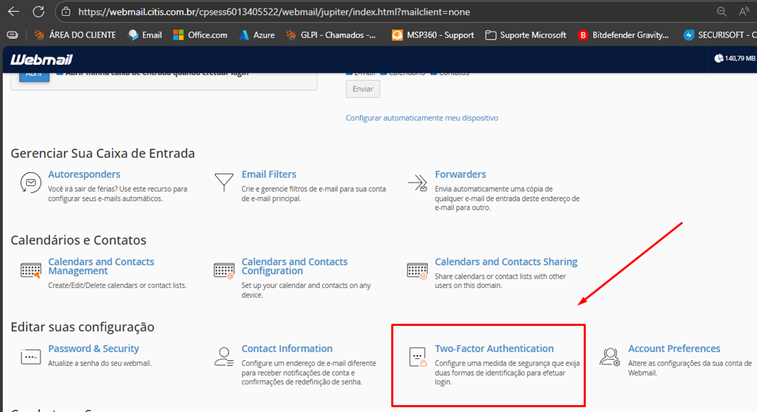Click the Contact Information icon
The height and width of the screenshot is (412, 757).
tap(223, 357)
